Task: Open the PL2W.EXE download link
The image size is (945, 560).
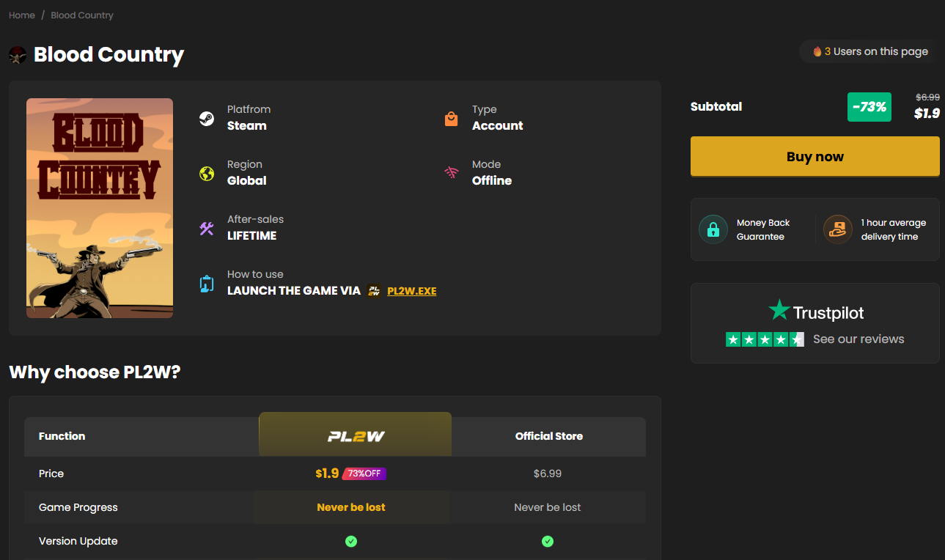Action: [x=411, y=291]
